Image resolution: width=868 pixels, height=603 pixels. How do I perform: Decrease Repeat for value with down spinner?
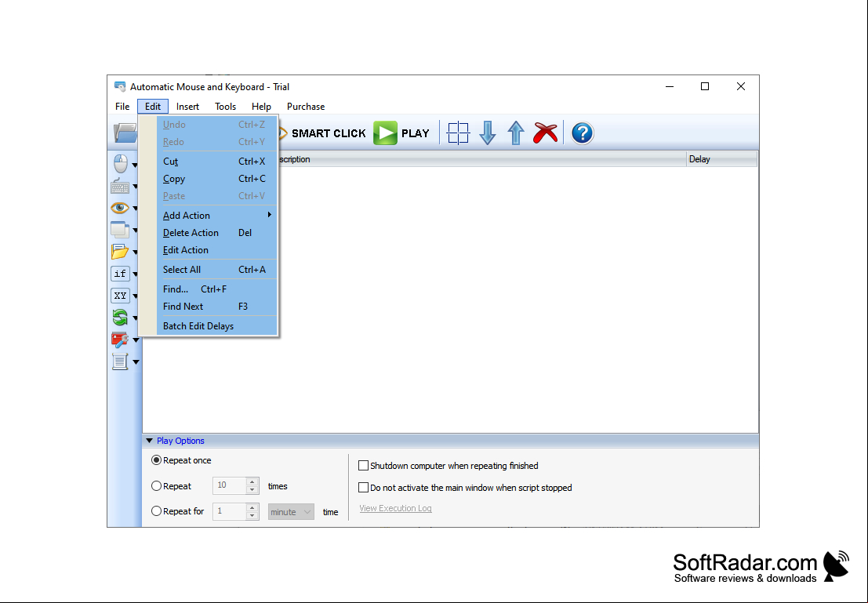click(x=252, y=515)
